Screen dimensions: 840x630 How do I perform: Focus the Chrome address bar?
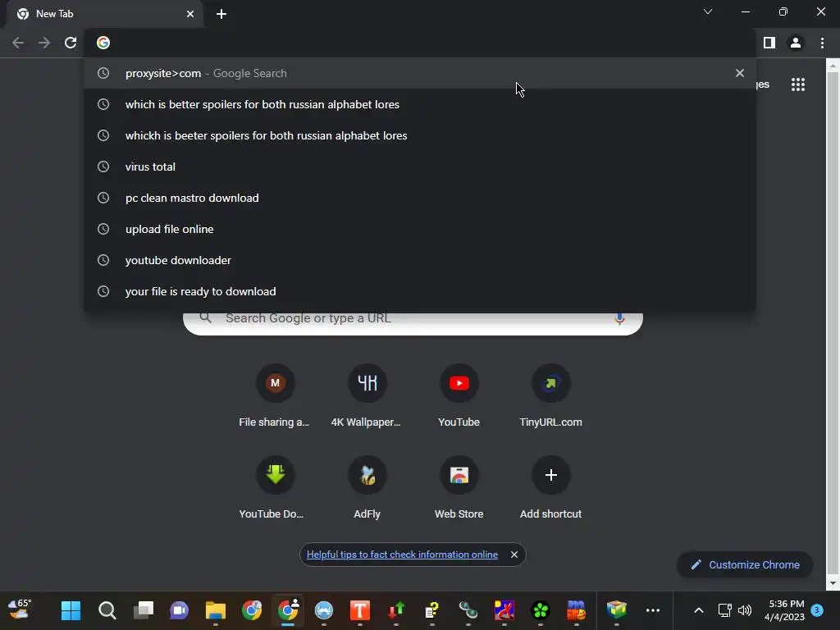pyautogui.click(x=421, y=43)
